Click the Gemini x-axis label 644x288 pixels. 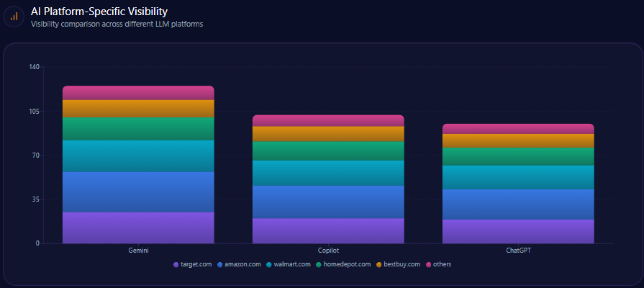tap(138, 251)
